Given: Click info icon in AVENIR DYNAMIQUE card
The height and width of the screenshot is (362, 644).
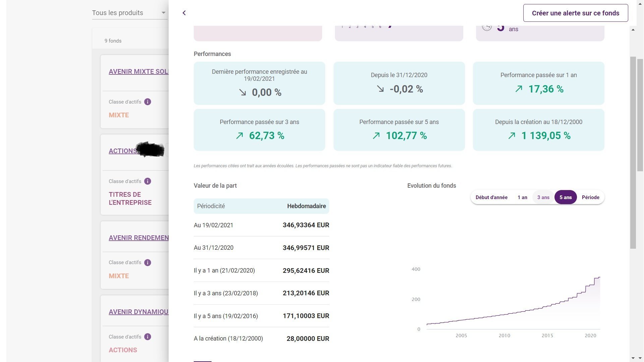Looking at the screenshot, I should tap(148, 337).
